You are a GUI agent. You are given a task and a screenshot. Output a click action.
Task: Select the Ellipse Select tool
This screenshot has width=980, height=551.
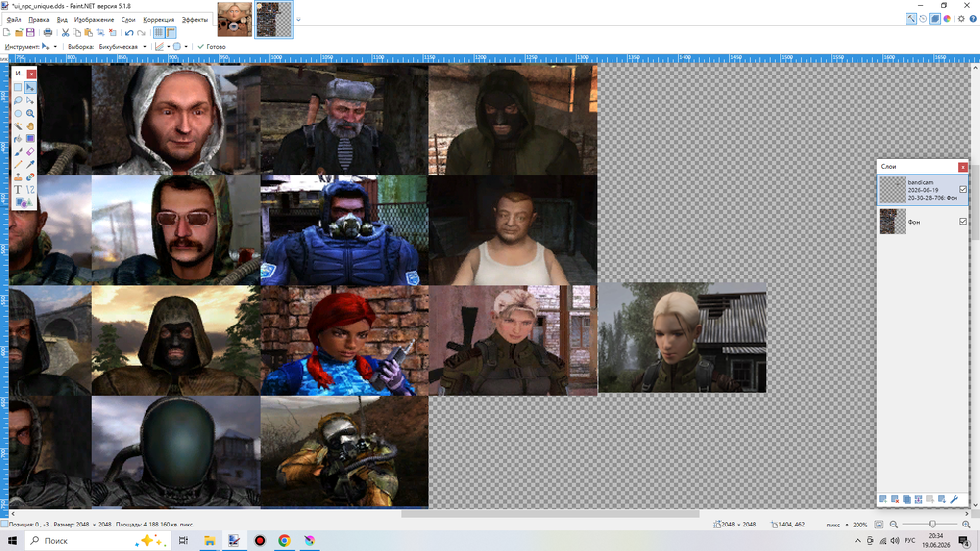point(18,113)
